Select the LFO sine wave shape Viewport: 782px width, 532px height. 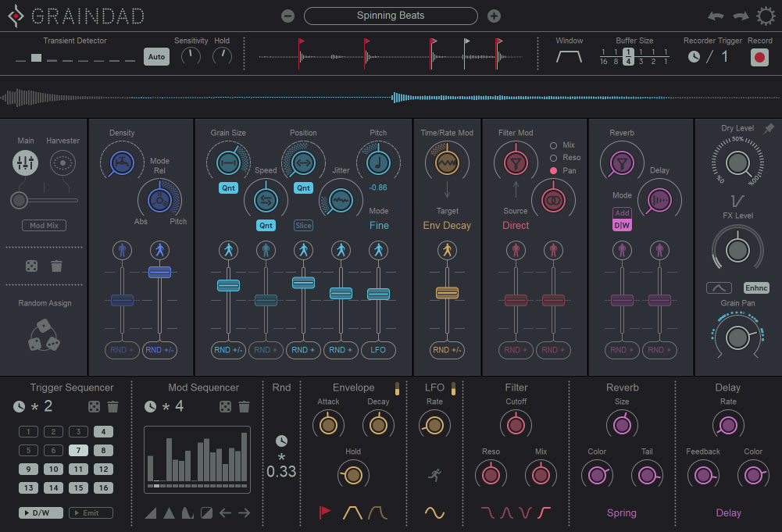click(434, 512)
